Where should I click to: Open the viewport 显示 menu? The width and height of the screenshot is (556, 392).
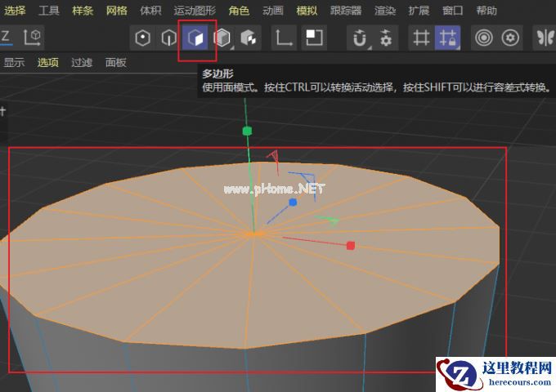pyautogui.click(x=14, y=63)
